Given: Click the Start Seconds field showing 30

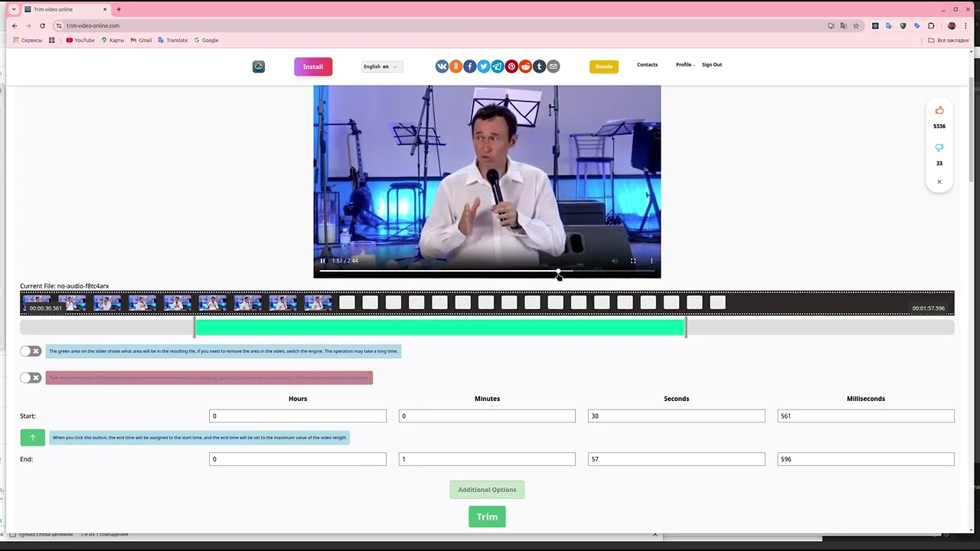Looking at the screenshot, I should (x=677, y=416).
